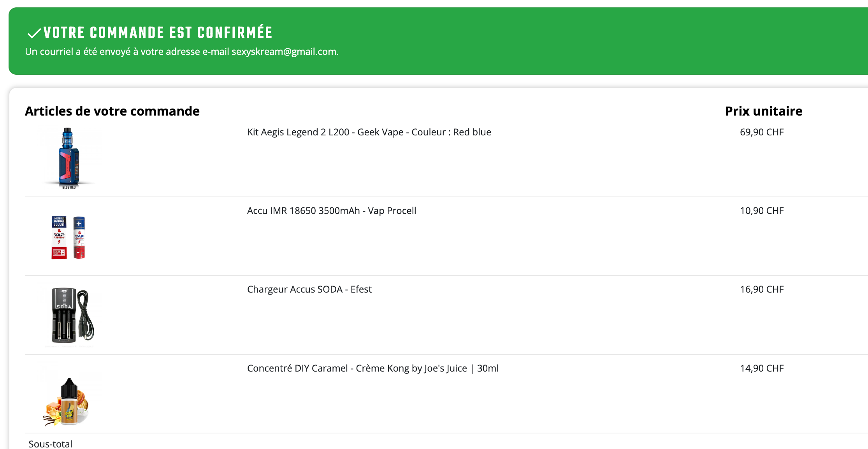Open the Chargeur Accus SODA - Efest link
868x449 pixels.
pos(309,289)
